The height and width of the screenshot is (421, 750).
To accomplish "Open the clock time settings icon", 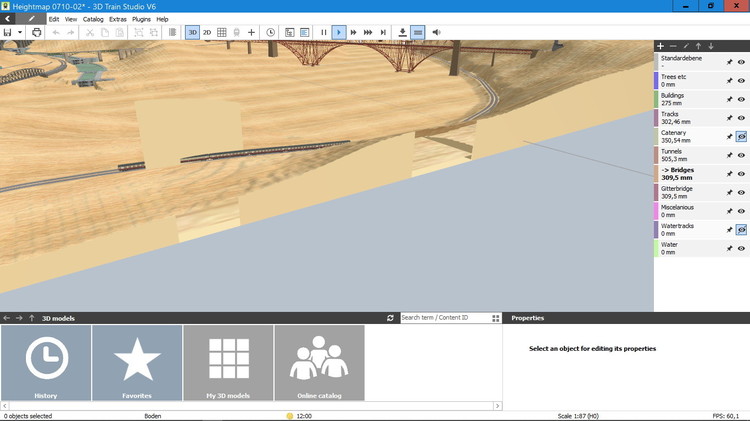I will click(x=270, y=32).
